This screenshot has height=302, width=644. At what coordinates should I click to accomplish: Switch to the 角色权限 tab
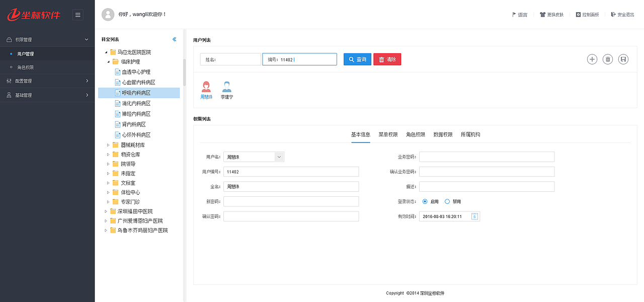point(416,134)
